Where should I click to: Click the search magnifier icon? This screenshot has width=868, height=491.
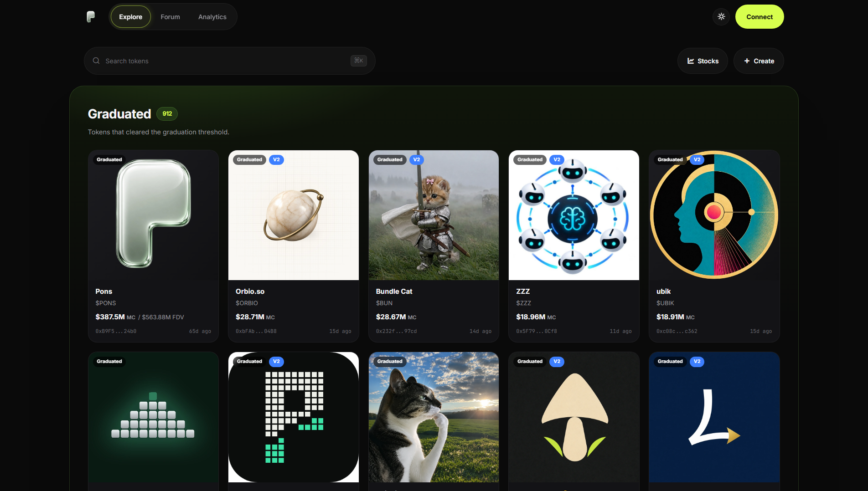(96, 61)
